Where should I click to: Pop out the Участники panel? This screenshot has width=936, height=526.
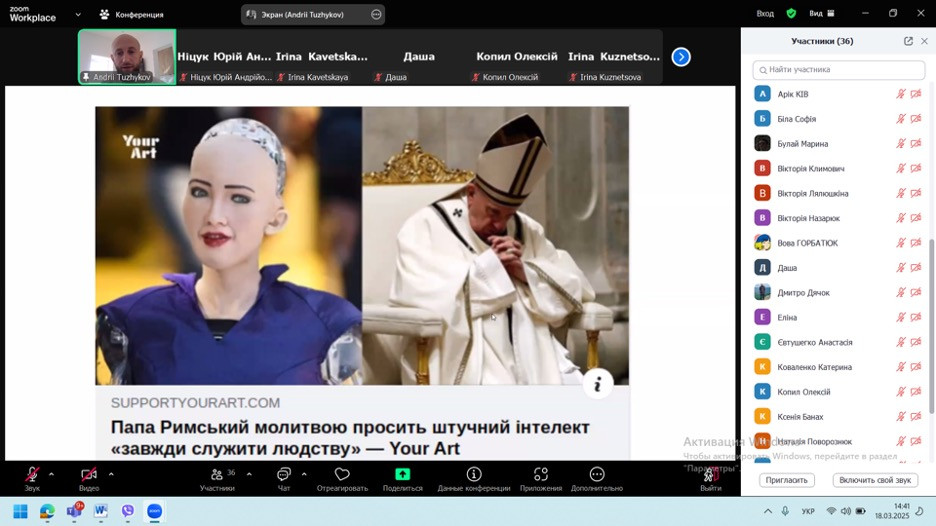[x=908, y=41]
